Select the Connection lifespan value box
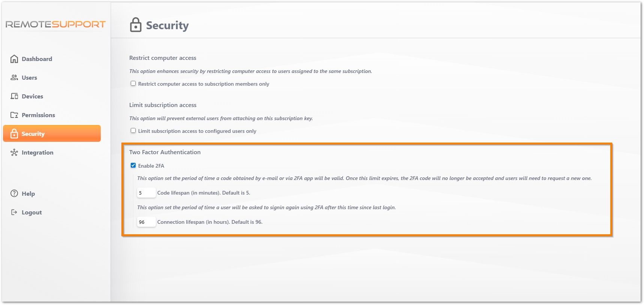This screenshot has height=305, width=644. (146, 222)
